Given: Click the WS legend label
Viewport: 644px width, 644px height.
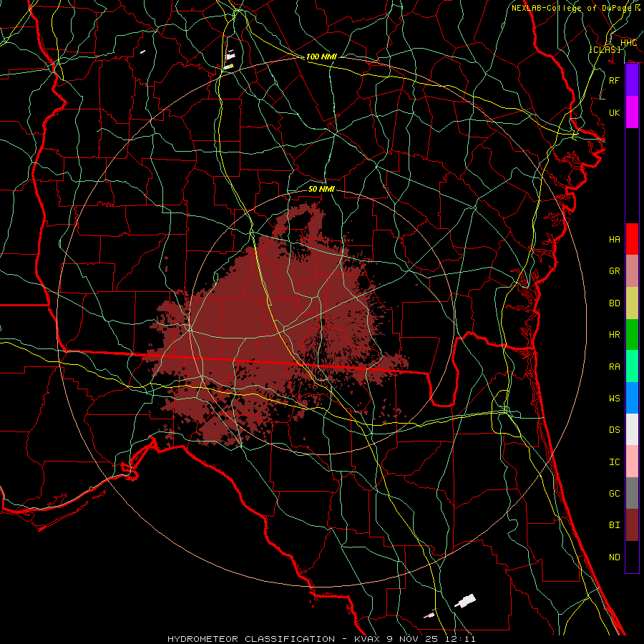Looking at the screenshot, I should click(x=615, y=399).
